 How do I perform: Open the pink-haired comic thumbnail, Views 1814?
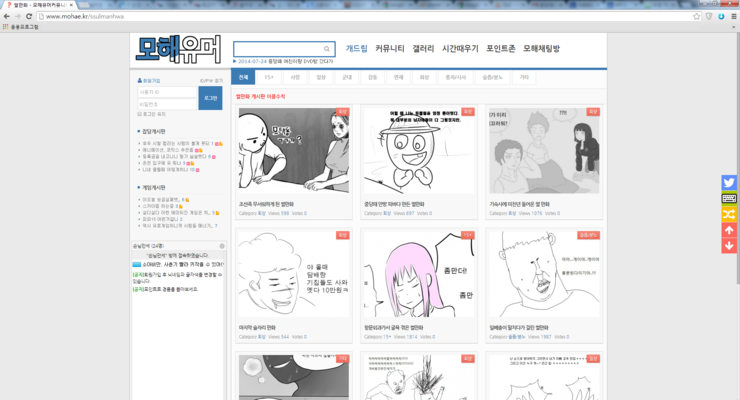419,274
